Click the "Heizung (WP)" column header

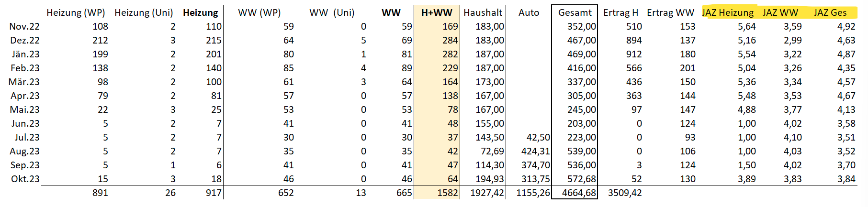(x=76, y=12)
